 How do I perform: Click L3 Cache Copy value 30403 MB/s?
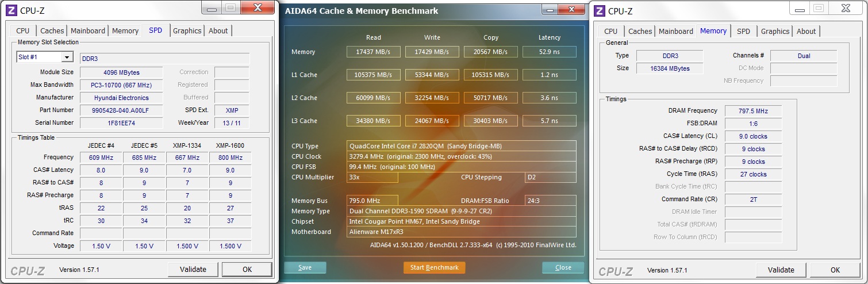[491, 121]
